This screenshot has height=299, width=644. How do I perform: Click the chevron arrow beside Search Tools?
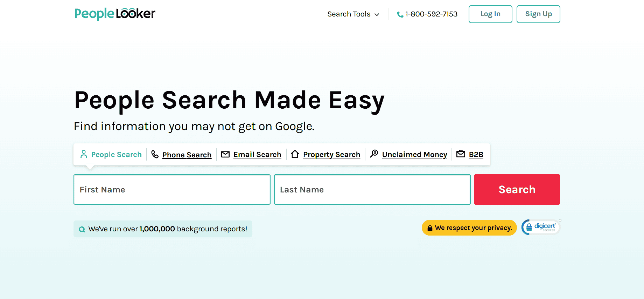pos(377,15)
